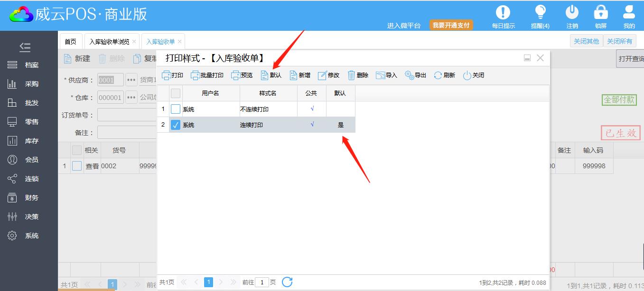
Task: Click the 查看 link for item 0002
Action: [x=92, y=166]
